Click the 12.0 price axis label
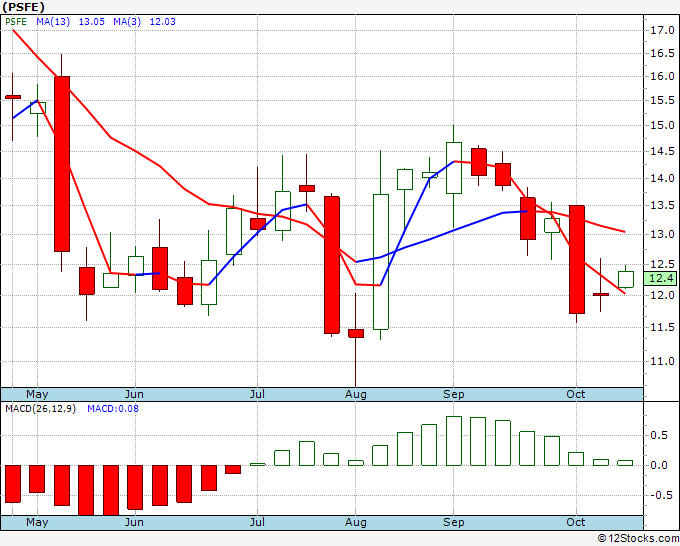 tap(662, 295)
